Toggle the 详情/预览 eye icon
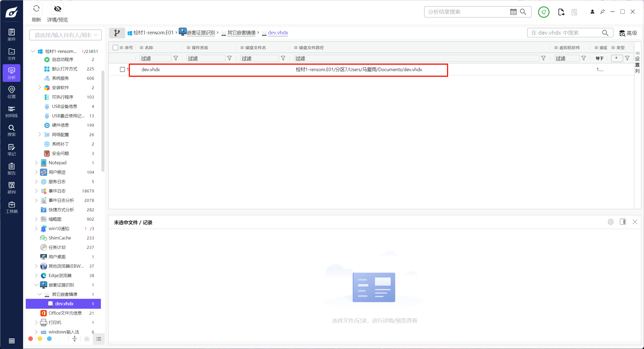This screenshot has width=644, height=349. click(x=57, y=9)
